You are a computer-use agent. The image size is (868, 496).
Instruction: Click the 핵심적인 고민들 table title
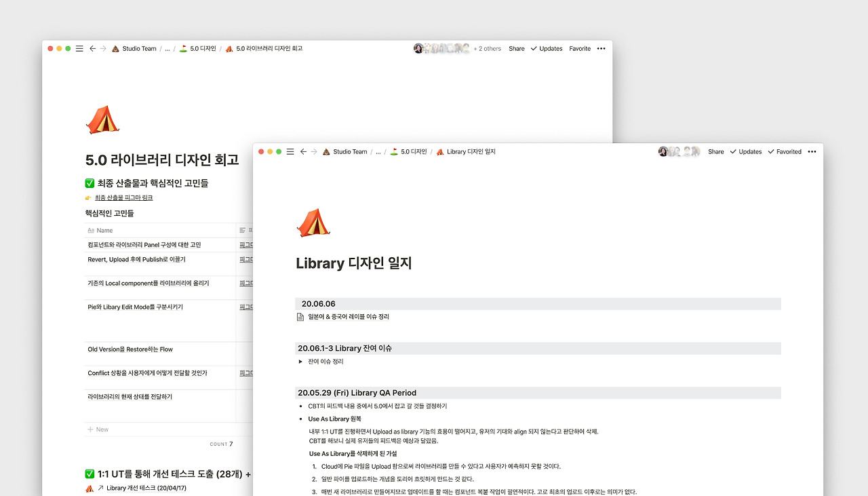[109, 214]
